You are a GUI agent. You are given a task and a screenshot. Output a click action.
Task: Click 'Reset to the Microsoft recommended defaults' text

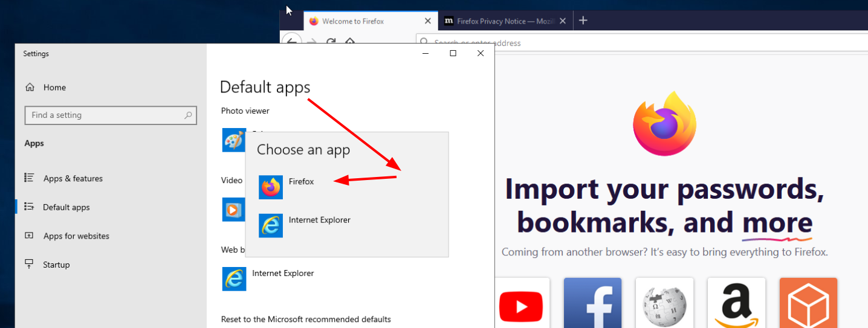coord(306,319)
